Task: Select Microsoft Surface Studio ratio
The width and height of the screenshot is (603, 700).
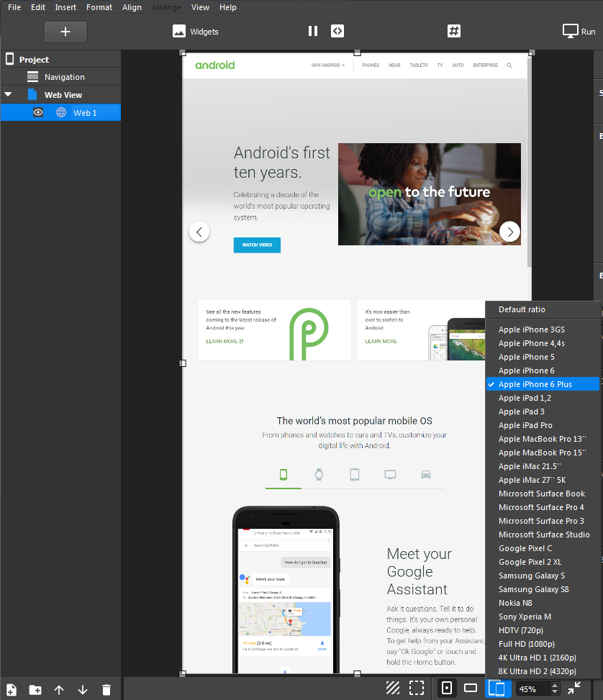Action: tap(543, 535)
